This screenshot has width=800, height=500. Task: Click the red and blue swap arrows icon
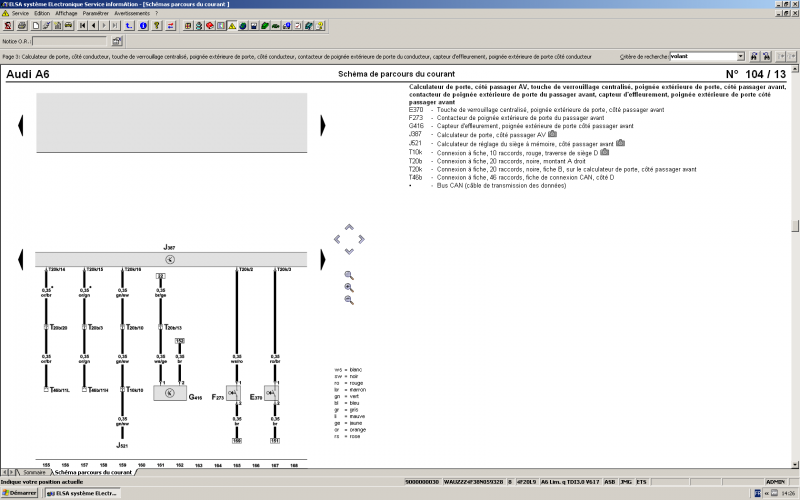[x=170, y=26]
